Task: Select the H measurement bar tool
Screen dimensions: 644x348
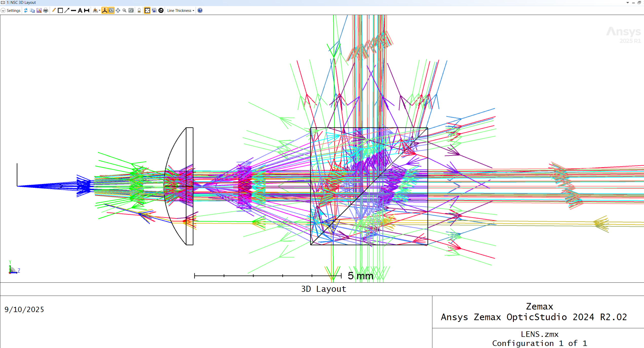Action: (87, 11)
